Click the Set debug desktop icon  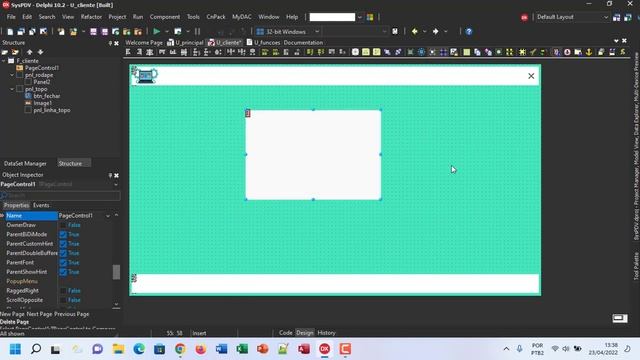pos(628,17)
